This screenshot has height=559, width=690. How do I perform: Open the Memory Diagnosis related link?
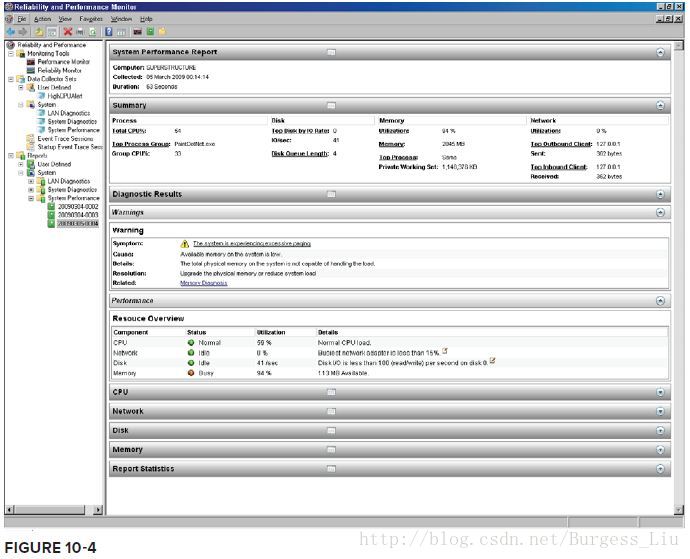[204, 283]
